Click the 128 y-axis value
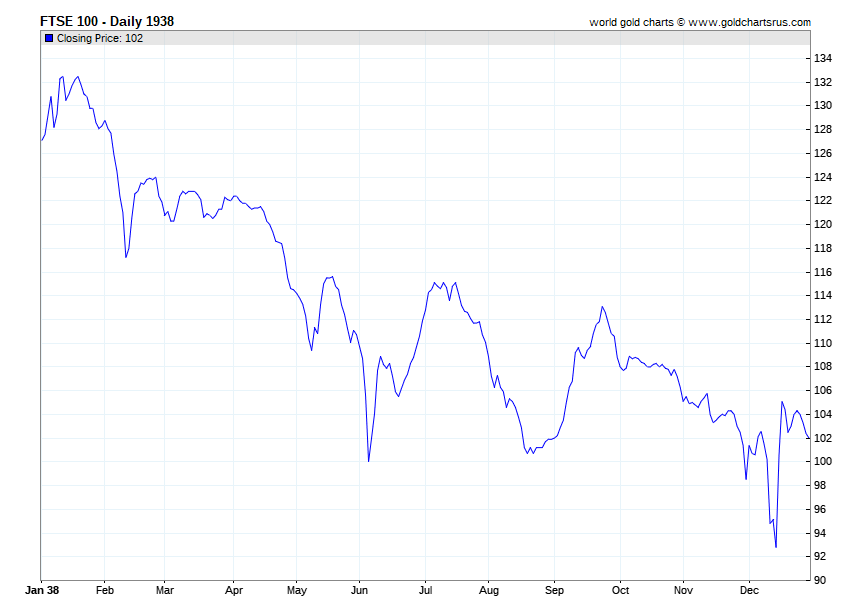The height and width of the screenshot is (616, 850). click(823, 130)
